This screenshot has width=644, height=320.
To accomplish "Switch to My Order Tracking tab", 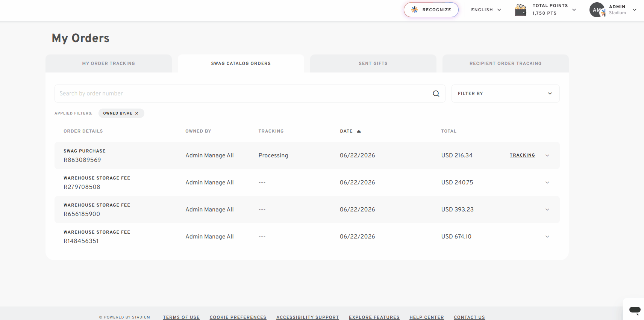I will click(109, 63).
